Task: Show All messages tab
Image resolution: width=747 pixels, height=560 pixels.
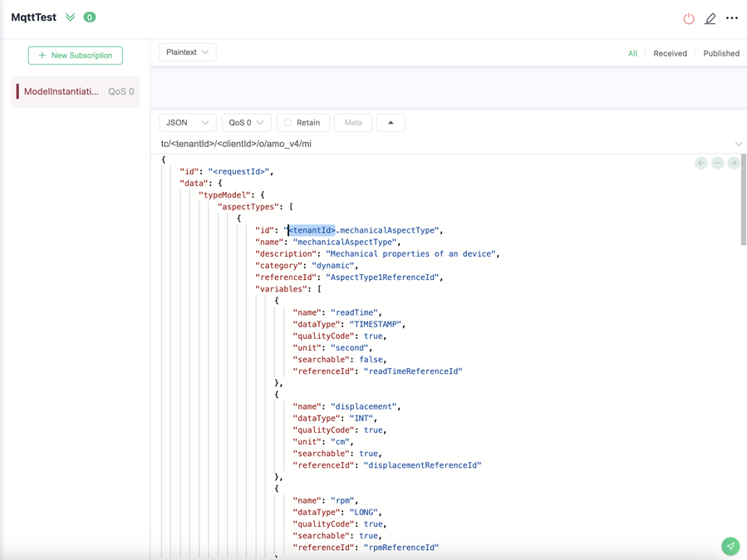Action: 632,53
